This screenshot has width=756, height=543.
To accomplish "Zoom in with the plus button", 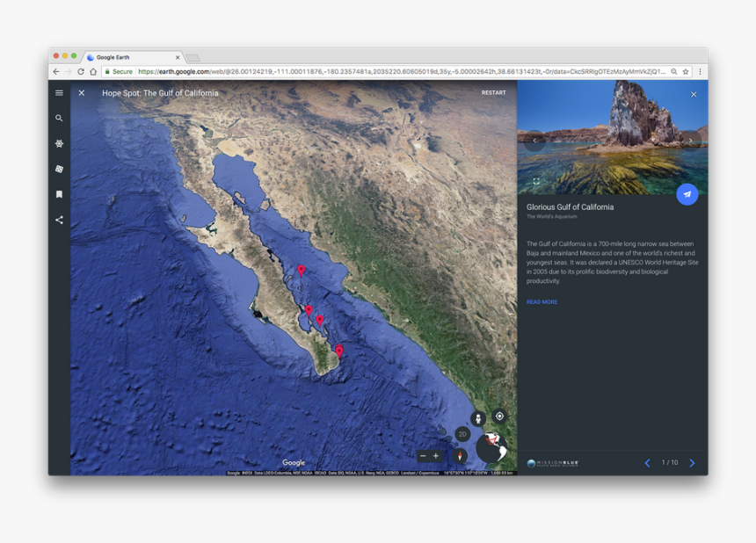I will tap(436, 456).
